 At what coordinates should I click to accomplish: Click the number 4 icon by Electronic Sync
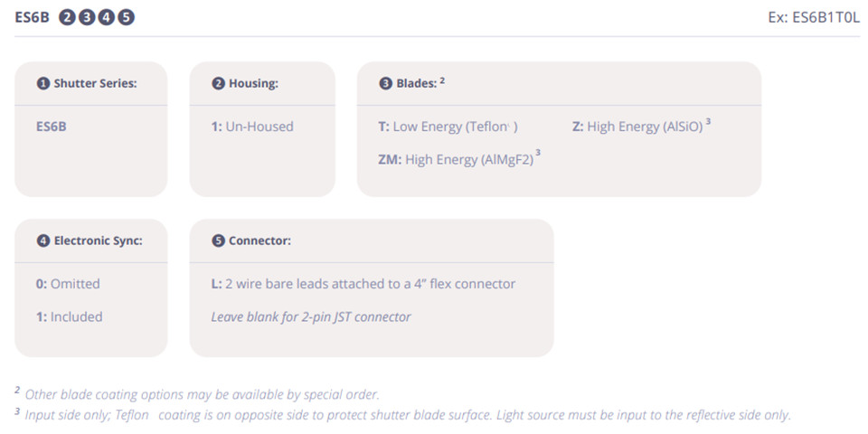[x=42, y=241]
